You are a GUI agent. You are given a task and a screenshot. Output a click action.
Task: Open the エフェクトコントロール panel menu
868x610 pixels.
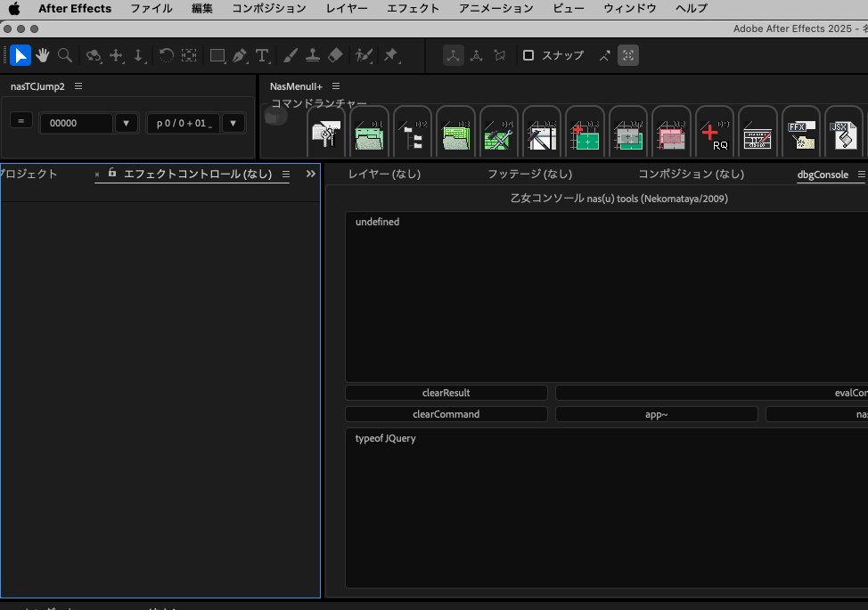pos(286,175)
